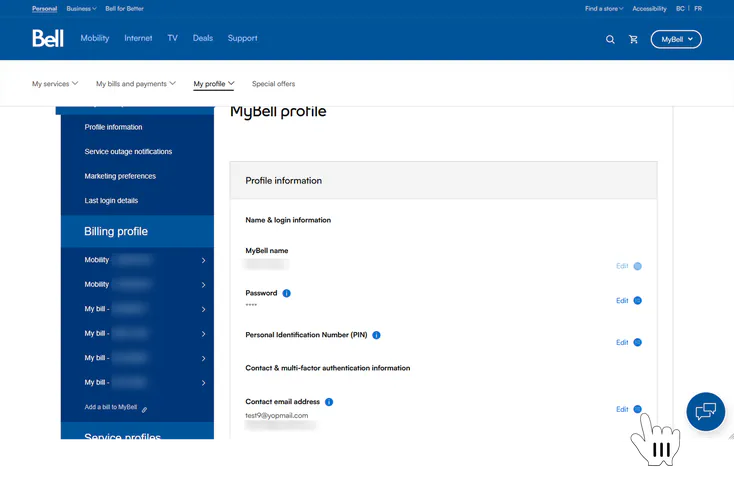Open the TV main menu
The width and height of the screenshot is (734, 480).
click(x=172, y=38)
